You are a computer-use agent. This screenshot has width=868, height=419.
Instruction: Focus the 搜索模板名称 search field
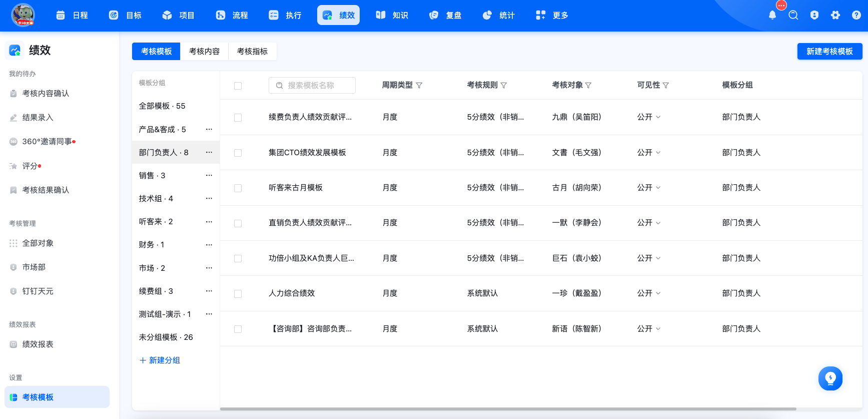click(x=312, y=86)
